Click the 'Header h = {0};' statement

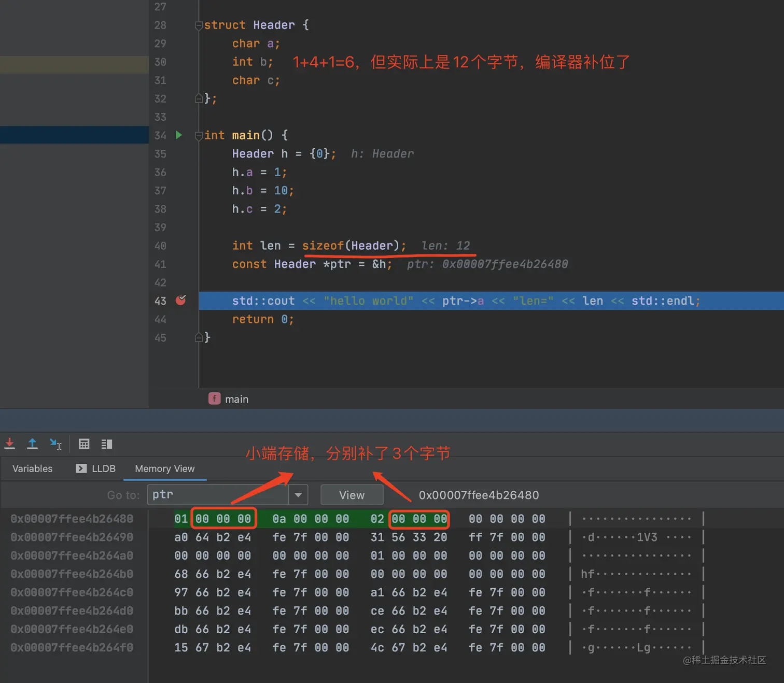284,154
